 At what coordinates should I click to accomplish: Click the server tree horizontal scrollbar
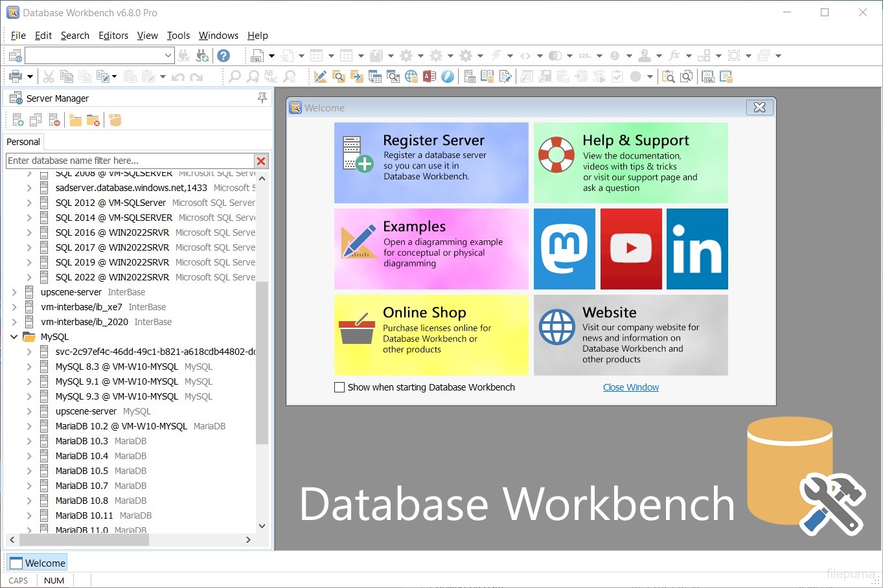[84, 539]
